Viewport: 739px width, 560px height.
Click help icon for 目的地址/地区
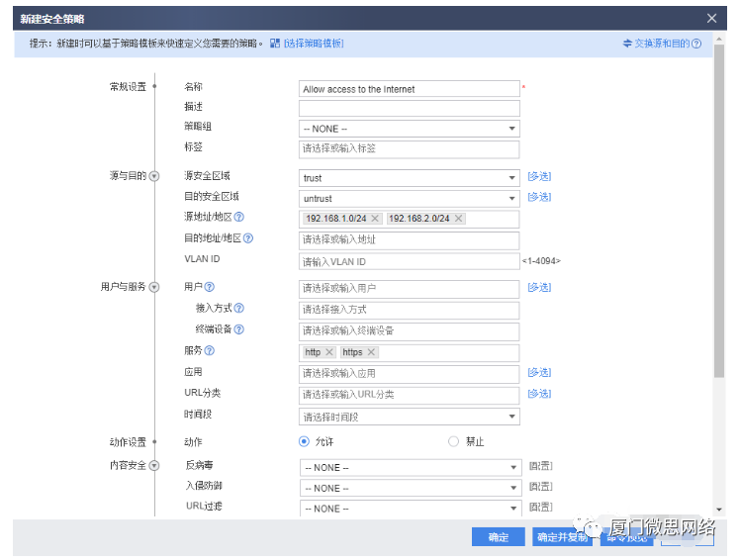point(248,238)
